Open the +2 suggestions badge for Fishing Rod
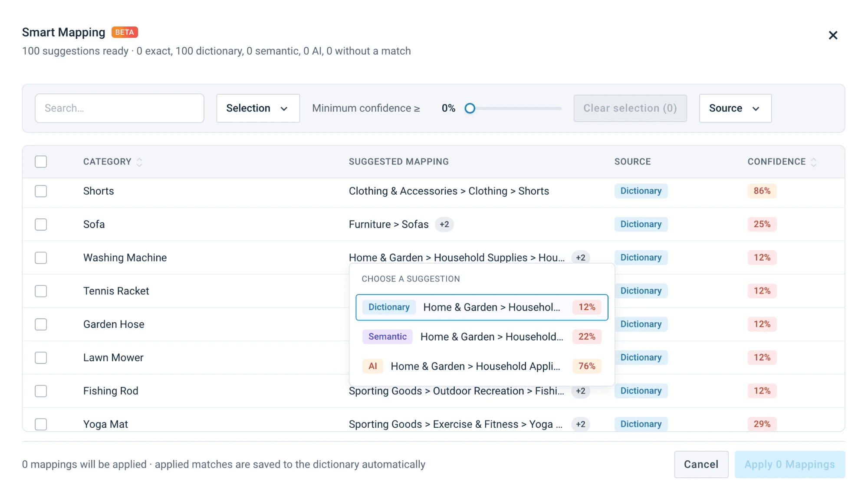This screenshot has height=502, width=868. click(x=581, y=391)
